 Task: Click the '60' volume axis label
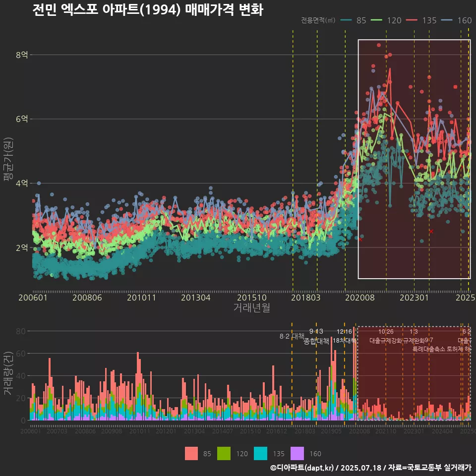coord(21,354)
